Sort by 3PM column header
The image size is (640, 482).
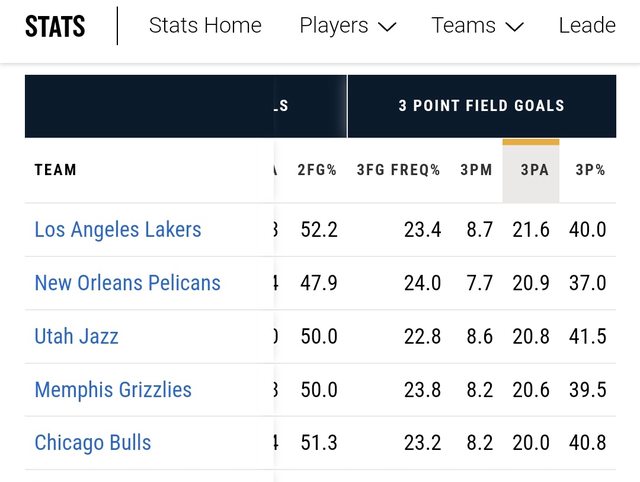click(x=476, y=170)
